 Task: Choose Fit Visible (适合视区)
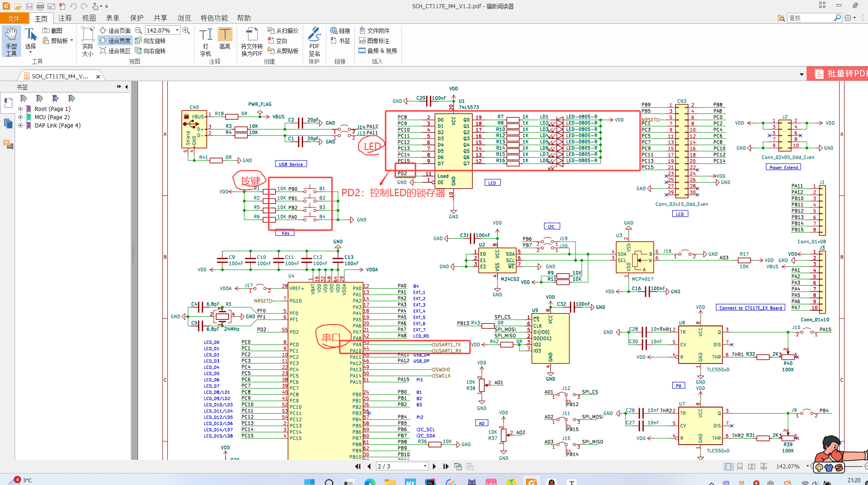(115, 50)
